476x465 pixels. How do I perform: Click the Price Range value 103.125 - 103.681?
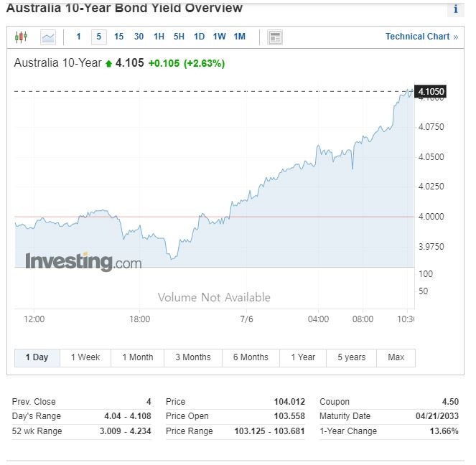pyautogui.click(x=269, y=431)
